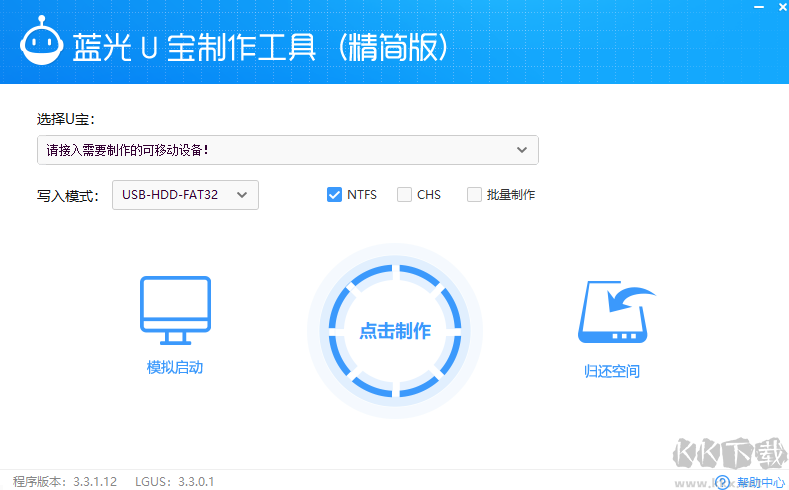Screen dimensions: 789x490
Task: Open the USB-HDD-FAT32 write mode dropdown
Action: [185, 195]
